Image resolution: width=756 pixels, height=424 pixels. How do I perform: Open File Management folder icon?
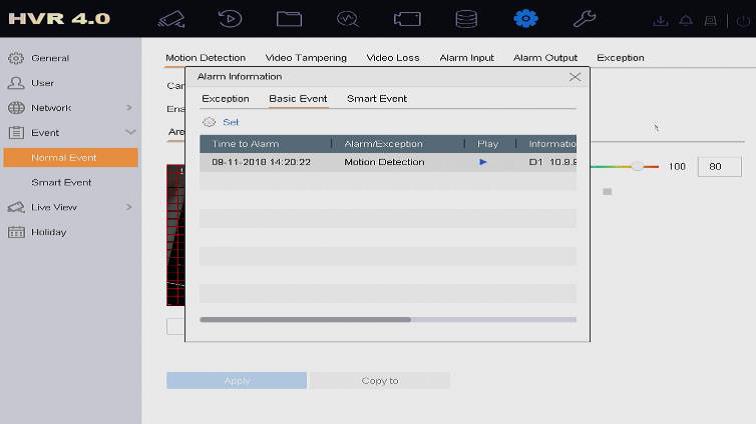click(x=289, y=19)
